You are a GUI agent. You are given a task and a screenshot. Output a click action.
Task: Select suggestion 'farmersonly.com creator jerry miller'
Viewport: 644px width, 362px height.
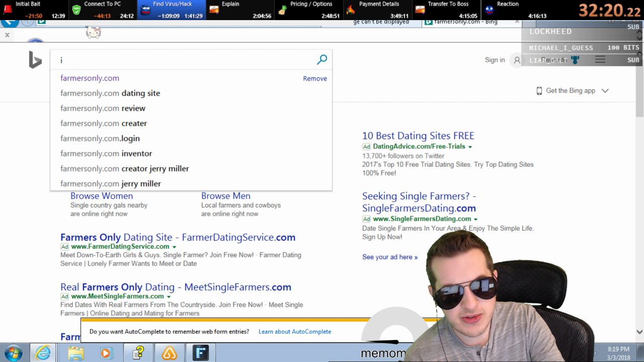[x=191, y=168]
